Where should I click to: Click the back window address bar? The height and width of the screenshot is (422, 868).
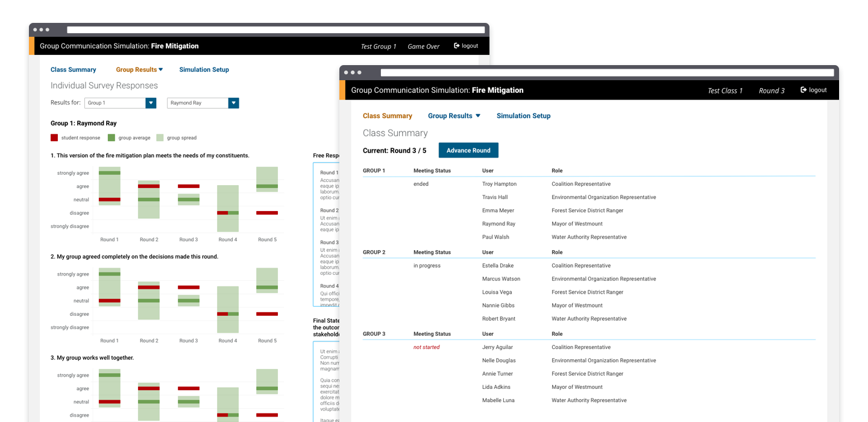275,30
